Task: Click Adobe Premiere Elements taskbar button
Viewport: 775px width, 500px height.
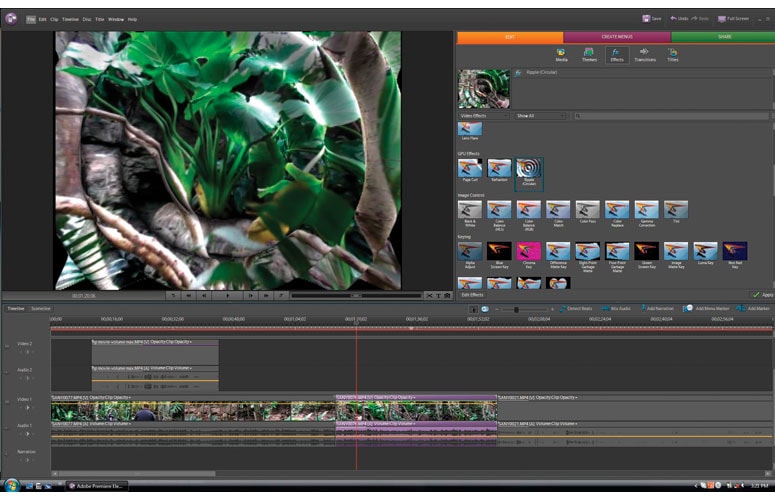Action: click(x=97, y=486)
